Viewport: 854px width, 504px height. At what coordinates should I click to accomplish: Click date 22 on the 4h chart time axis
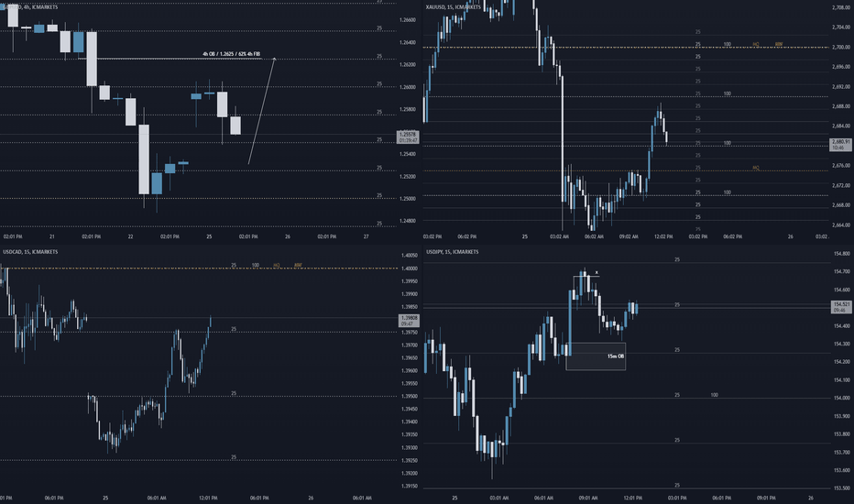click(x=131, y=236)
